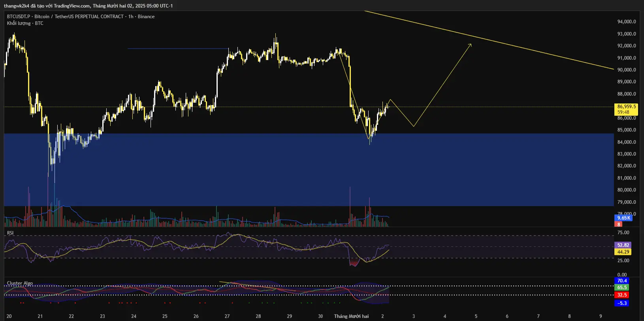Click the RSI moving average tag 44.29
The width and height of the screenshot is (644, 321).
[x=623, y=252]
